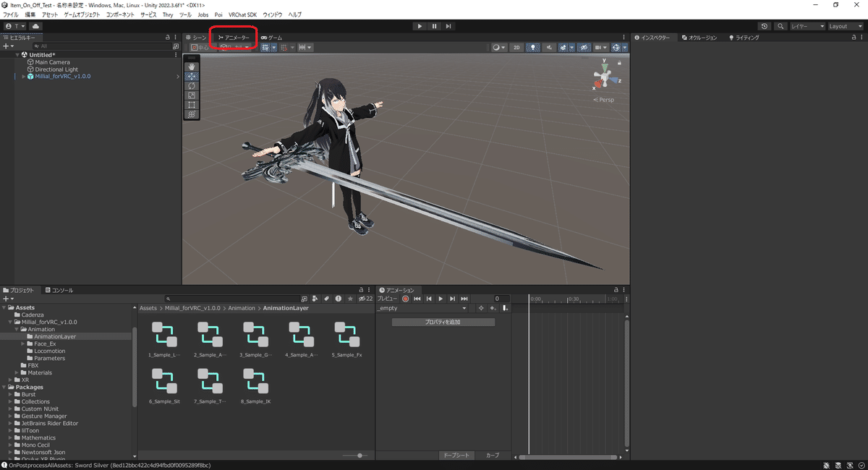Select Directional Light in the hierarchy
The height and width of the screenshot is (470, 868).
(x=56, y=69)
